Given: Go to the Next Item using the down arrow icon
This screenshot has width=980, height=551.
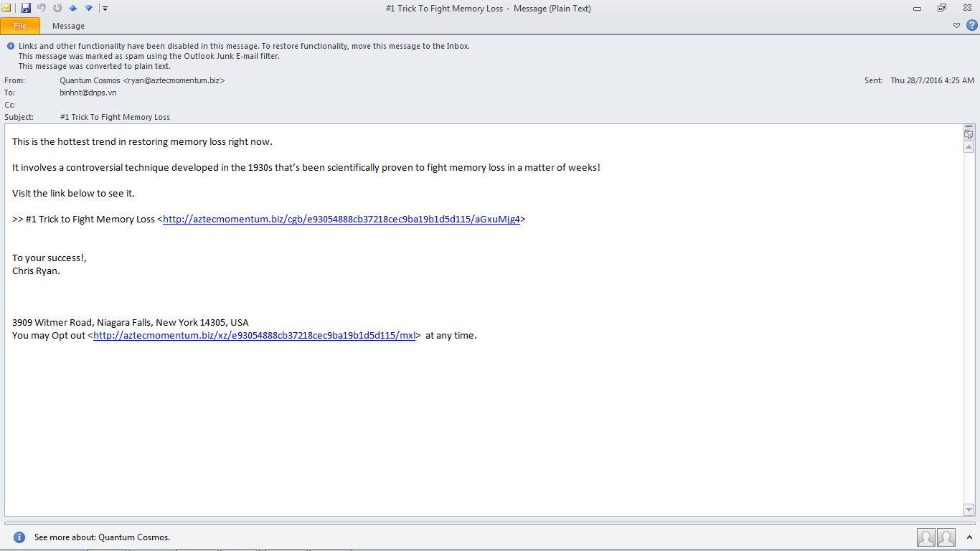Looking at the screenshot, I should [88, 8].
